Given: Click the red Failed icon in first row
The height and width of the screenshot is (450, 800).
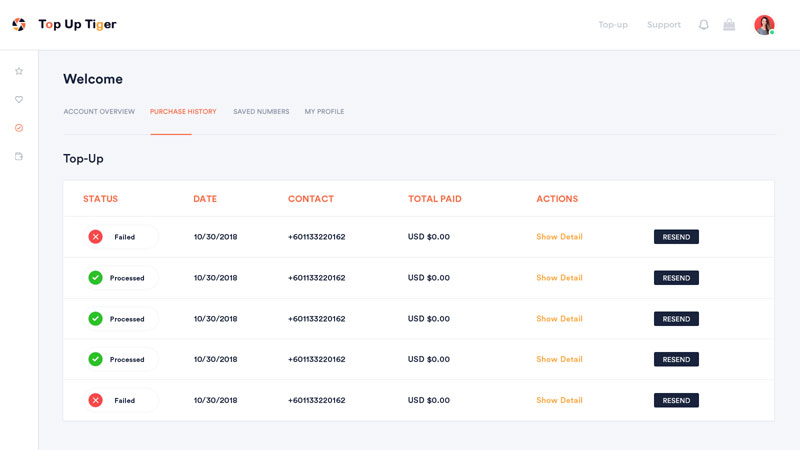Looking at the screenshot, I should (x=96, y=237).
